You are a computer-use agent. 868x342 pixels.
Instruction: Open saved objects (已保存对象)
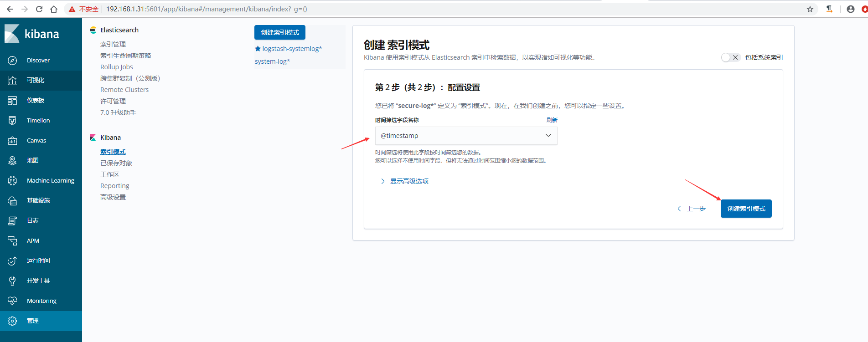coord(116,163)
